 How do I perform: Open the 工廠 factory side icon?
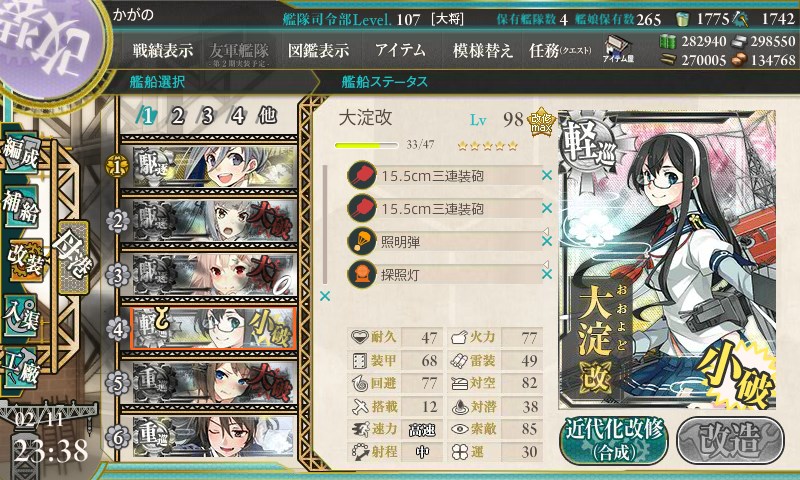tap(20, 368)
